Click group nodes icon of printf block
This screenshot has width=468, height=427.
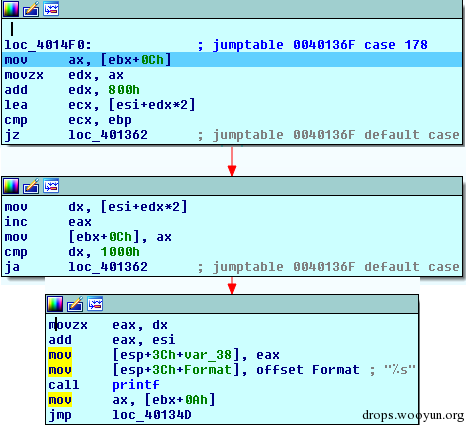[95, 304]
